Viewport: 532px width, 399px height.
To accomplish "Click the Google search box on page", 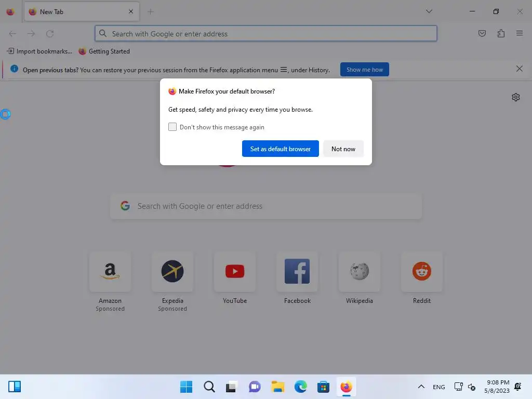I will [266, 206].
